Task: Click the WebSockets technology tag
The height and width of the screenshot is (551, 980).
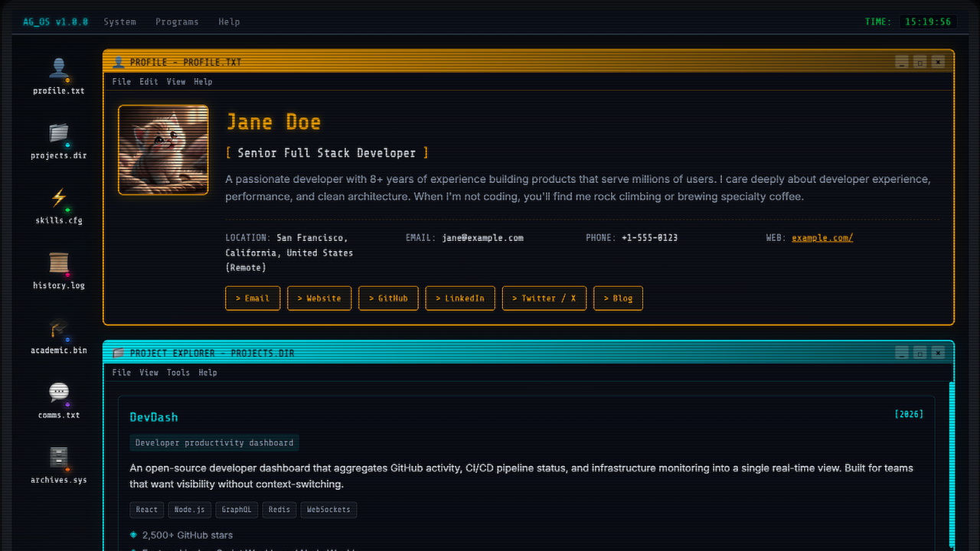Action: [x=328, y=510]
